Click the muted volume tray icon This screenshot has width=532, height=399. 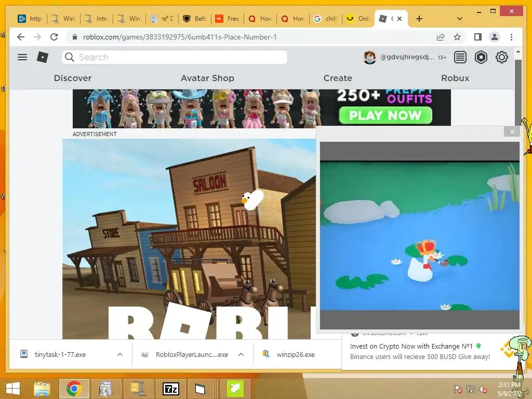483,389
